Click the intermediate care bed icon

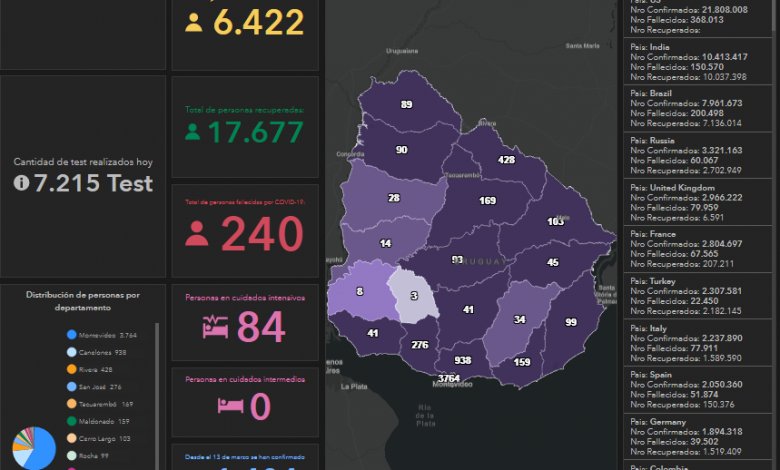coord(226,406)
